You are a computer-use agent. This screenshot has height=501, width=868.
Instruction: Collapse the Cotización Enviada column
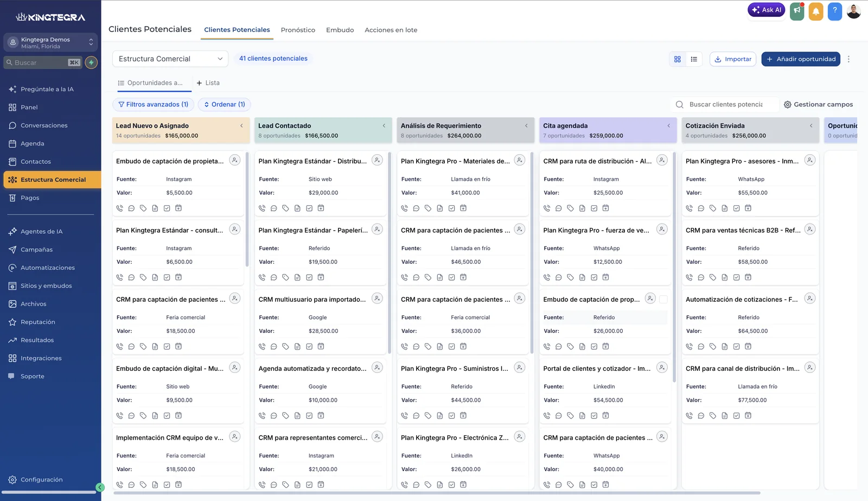(811, 125)
